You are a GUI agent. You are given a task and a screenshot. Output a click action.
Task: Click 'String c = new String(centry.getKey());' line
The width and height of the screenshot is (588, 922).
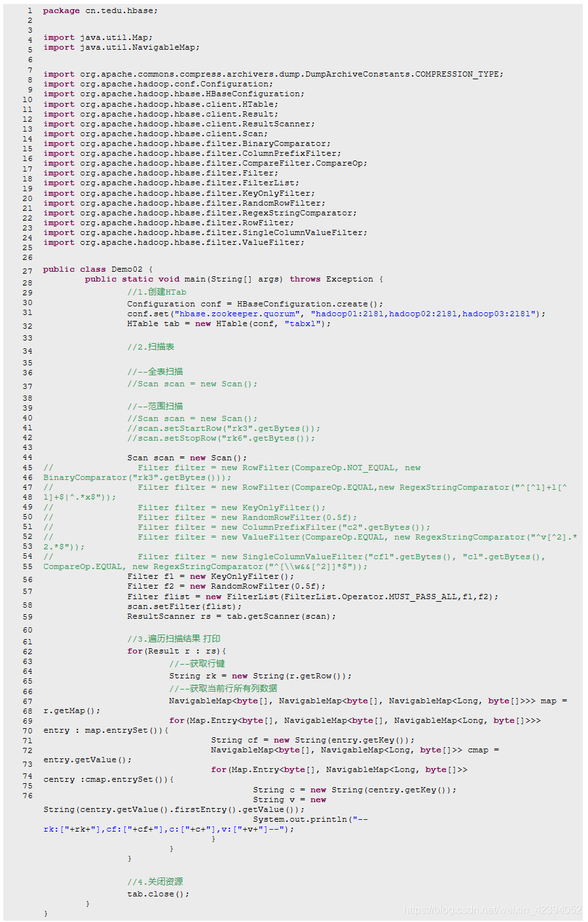click(355, 790)
